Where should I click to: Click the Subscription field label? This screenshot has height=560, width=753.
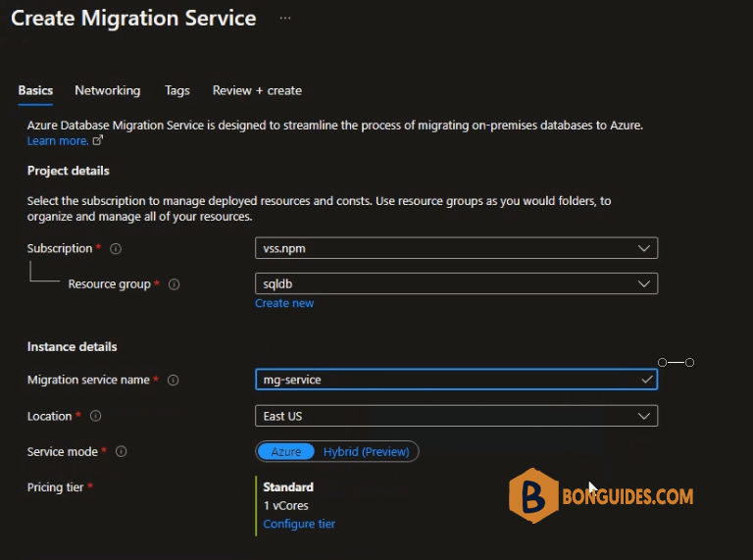coord(60,248)
